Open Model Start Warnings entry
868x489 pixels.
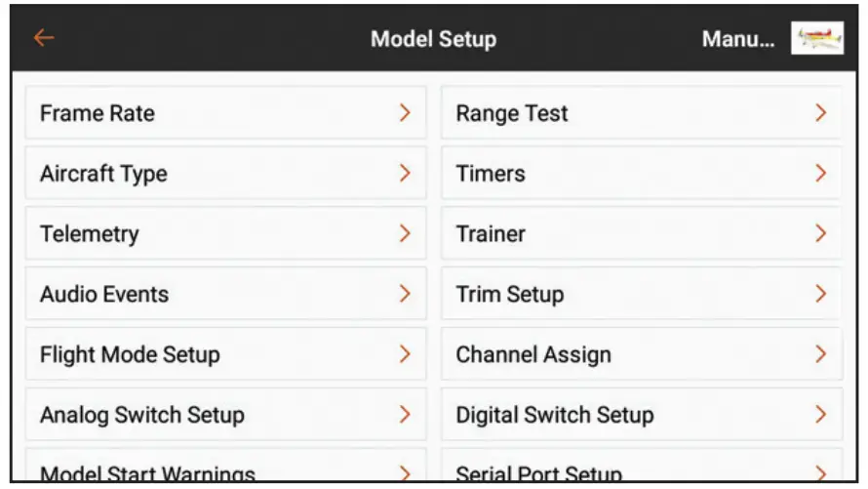[x=224, y=472]
